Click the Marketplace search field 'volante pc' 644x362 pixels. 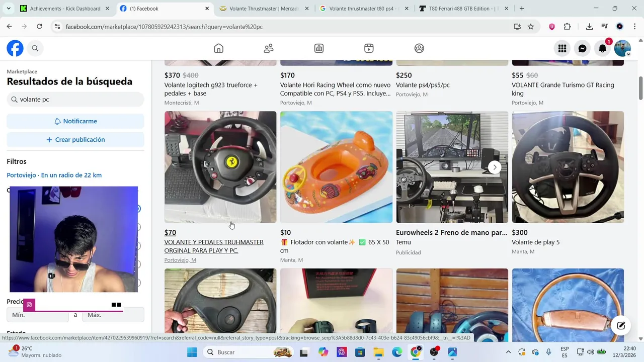tap(75, 100)
